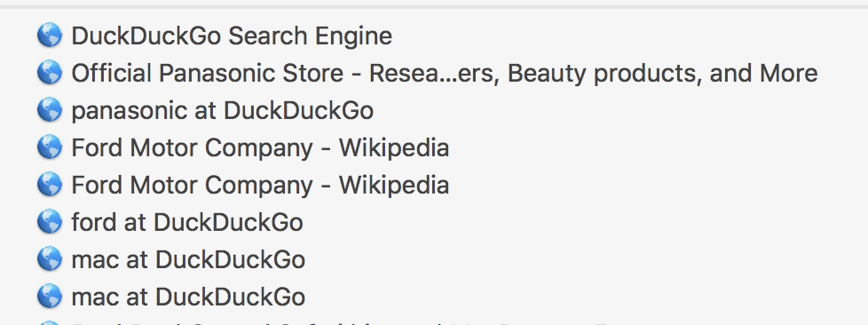Click globe icon of lower Ford Motor Company entry
Screen dimensions: 868x325
(x=50, y=184)
